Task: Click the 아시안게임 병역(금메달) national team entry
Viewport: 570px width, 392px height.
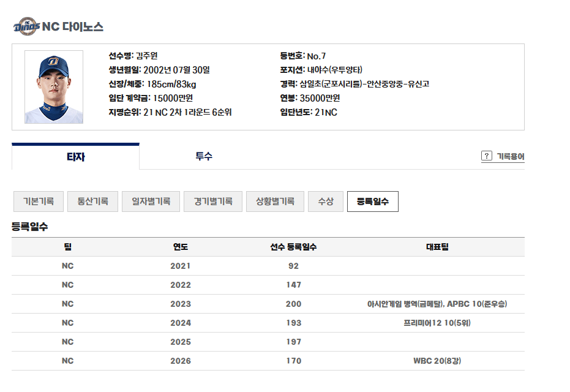Action: pos(406,304)
